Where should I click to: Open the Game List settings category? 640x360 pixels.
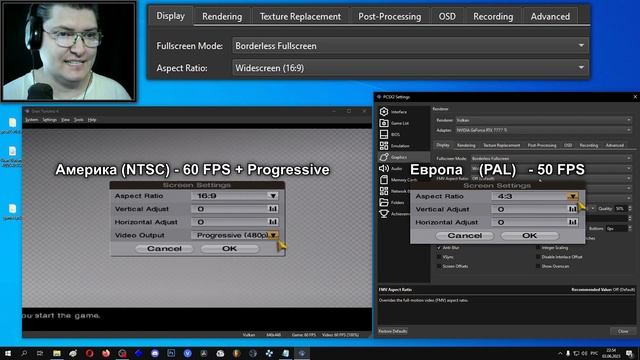point(404,123)
